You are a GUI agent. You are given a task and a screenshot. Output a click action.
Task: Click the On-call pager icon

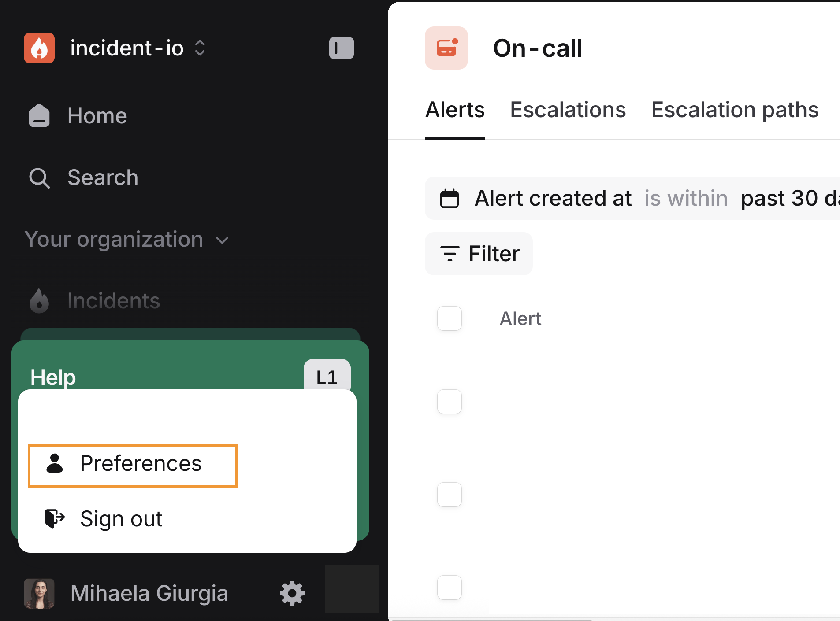coord(446,48)
